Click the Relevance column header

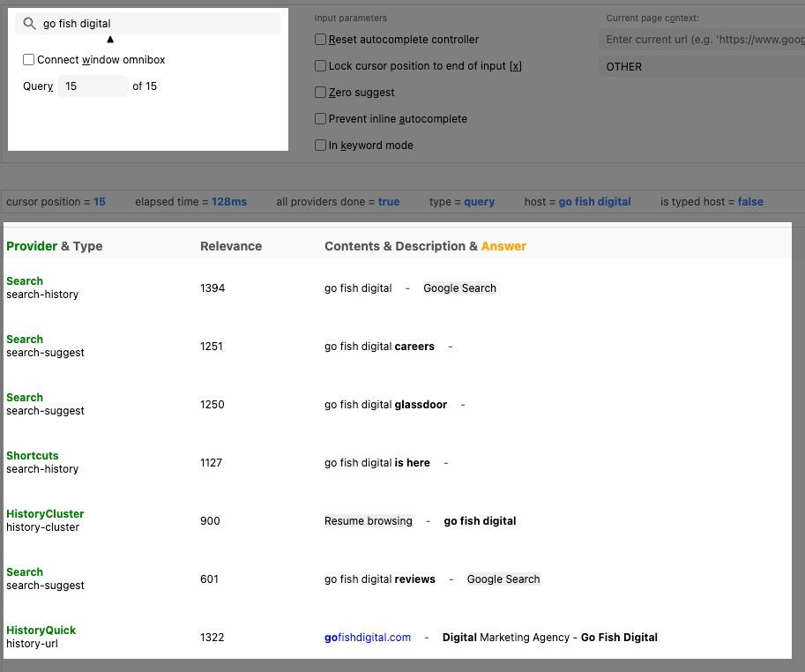231,246
